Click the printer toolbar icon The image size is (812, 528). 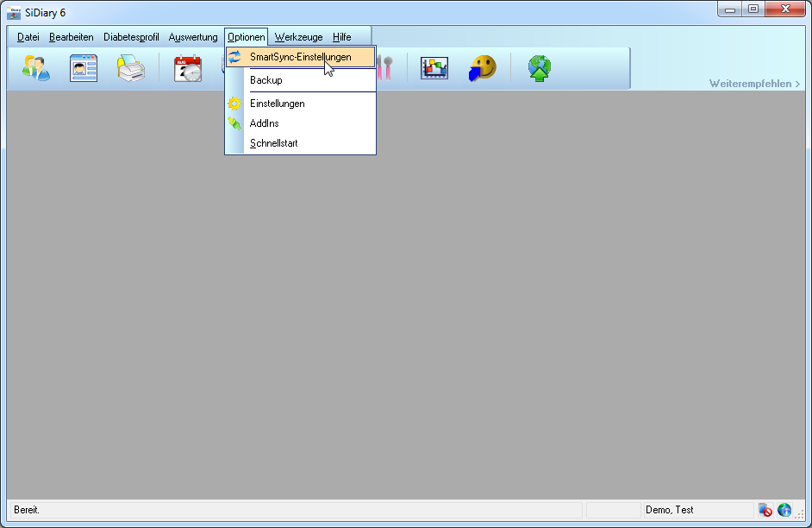click(x=131, y=68)
